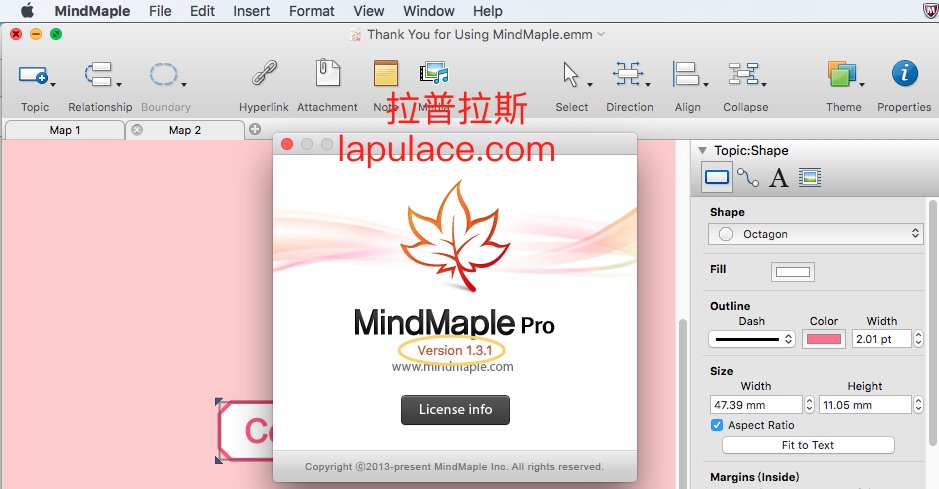Screen dimensions: 939x489
Task: Click the Note toolbar icon
Action: point(385,74)
